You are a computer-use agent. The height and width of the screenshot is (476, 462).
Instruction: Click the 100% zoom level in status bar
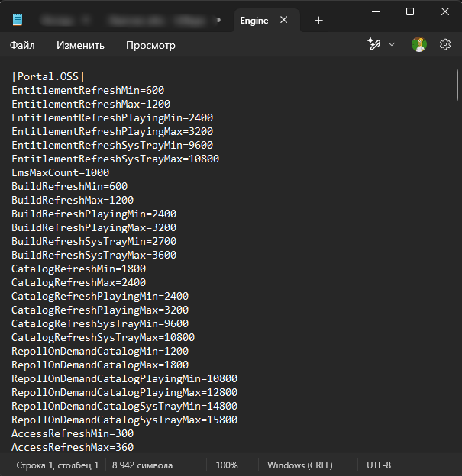(x=226, y=465)
